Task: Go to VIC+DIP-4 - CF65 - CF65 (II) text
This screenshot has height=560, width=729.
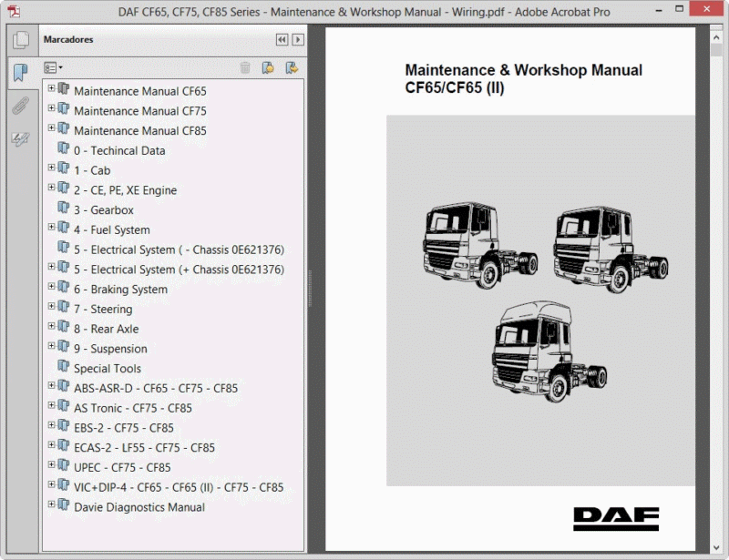Action: pos(179,487)
